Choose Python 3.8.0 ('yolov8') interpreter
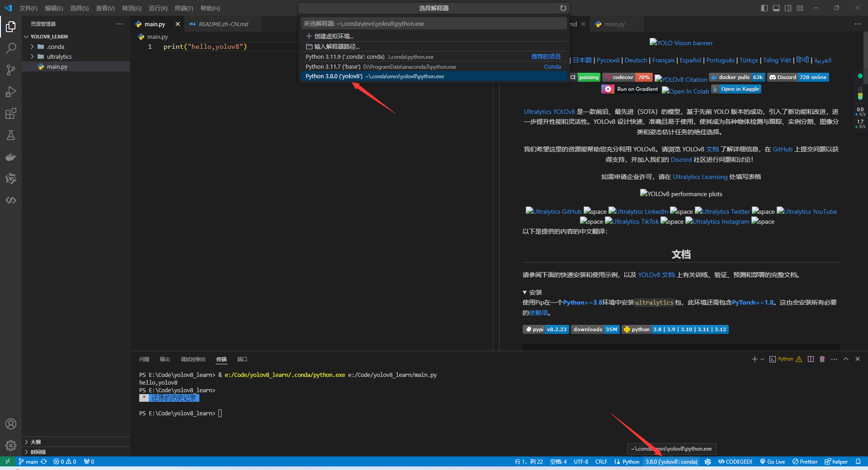The image size is (868, 470). point(434,76)
